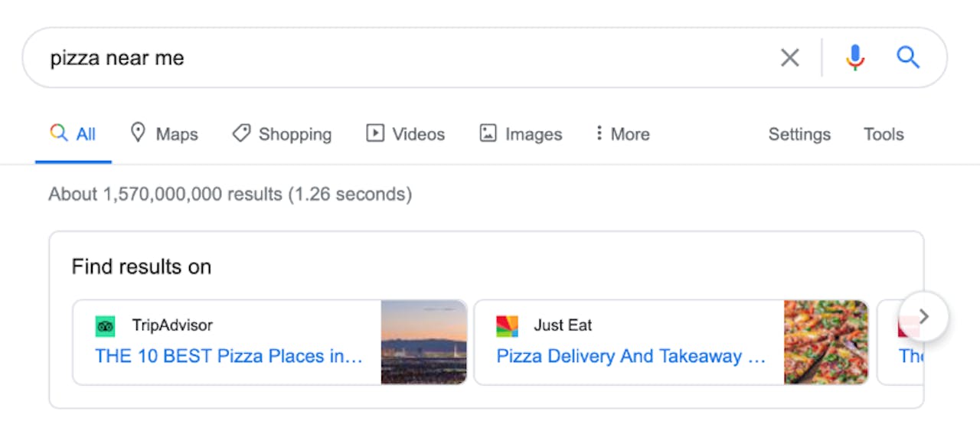The height and width of the screenshot is (441, 980).
Task: Open the Settings dropdown
Action: coord(799,134)
